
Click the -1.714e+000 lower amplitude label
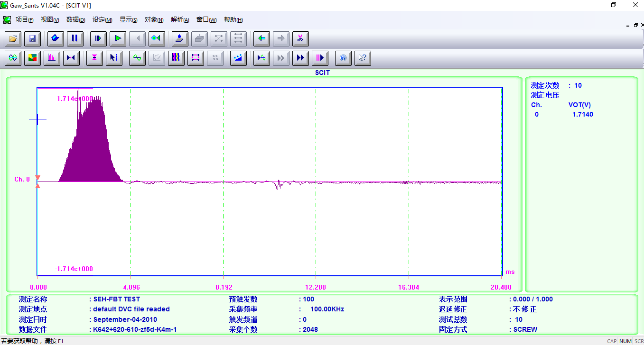(74, 269)
